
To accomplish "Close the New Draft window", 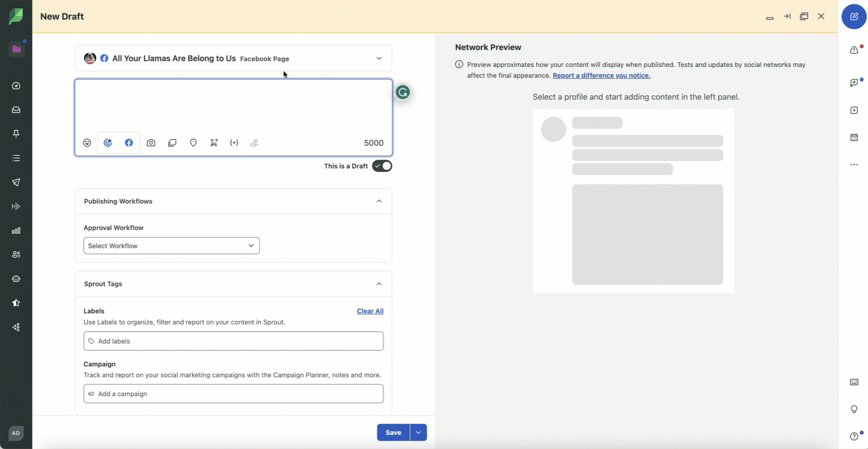I will (821, 17).
